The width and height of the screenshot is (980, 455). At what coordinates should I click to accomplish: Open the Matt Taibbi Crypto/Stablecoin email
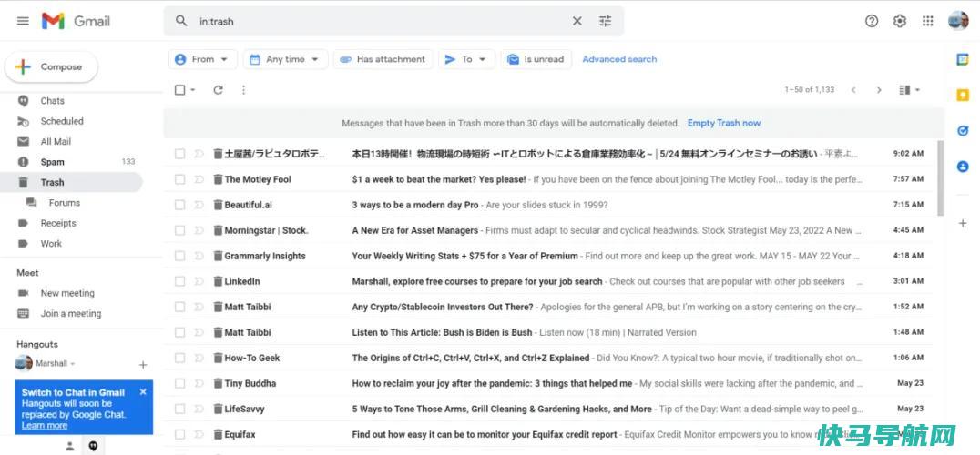click(x=549, y=307)
